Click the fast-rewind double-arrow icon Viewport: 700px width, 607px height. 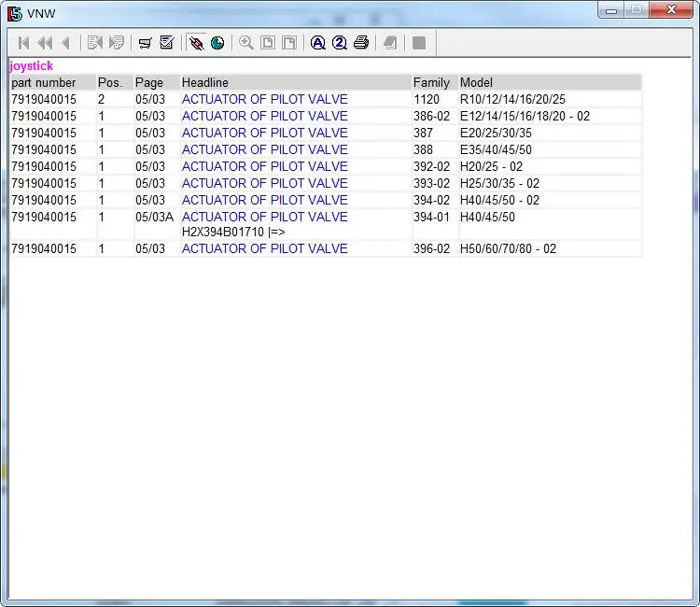click(45, 43)
